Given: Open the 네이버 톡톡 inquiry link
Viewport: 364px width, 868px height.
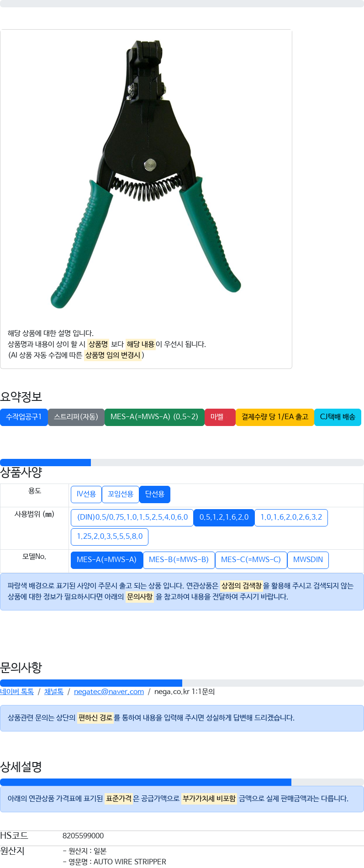Looking at the screenshot, I should pyautogui.click(x=17, y=692).
